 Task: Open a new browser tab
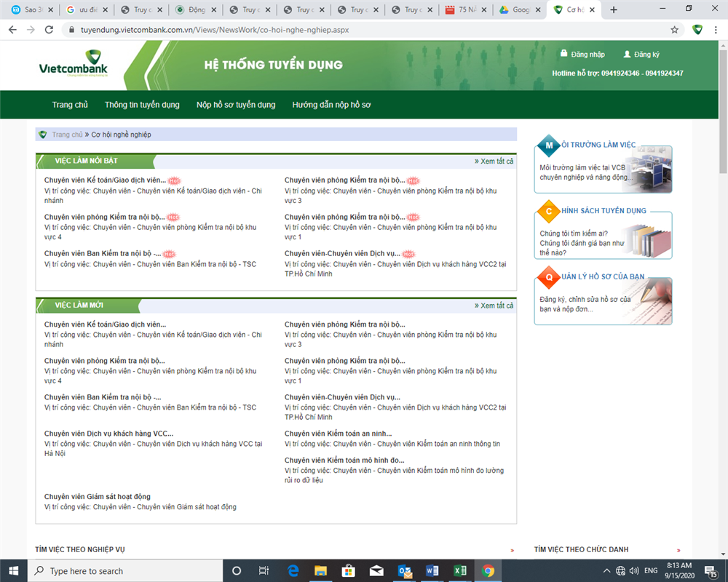(613, 9)
